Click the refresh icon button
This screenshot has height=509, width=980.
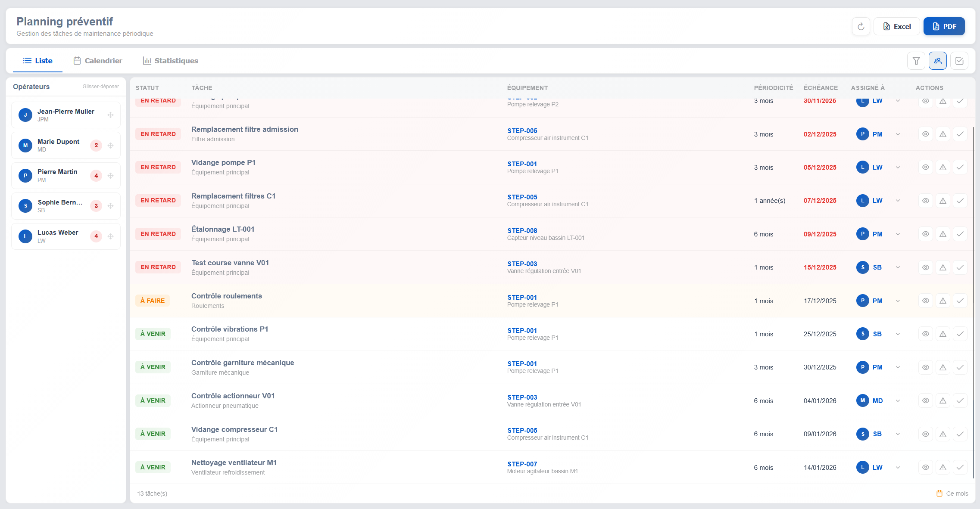click(x=861, y=27)
